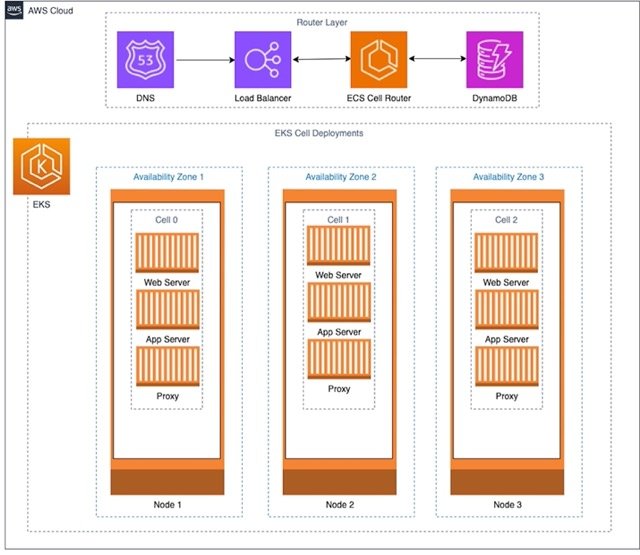
Task: Click 'Proxy' text in Cell 2
Action: click(507, 396)
